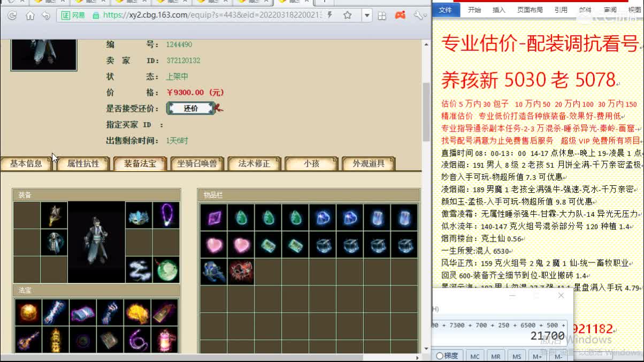
Task: Click the blue mask equipment icon
Action: tap(139, 215)
